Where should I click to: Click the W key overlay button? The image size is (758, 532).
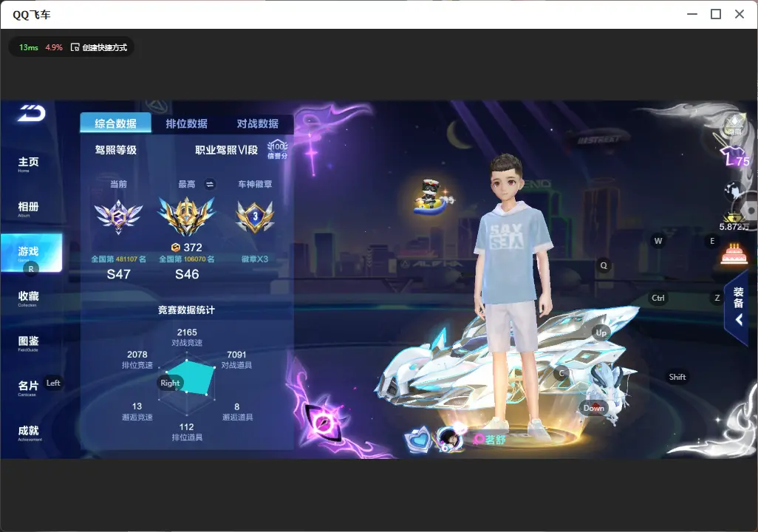click(658, 241)
